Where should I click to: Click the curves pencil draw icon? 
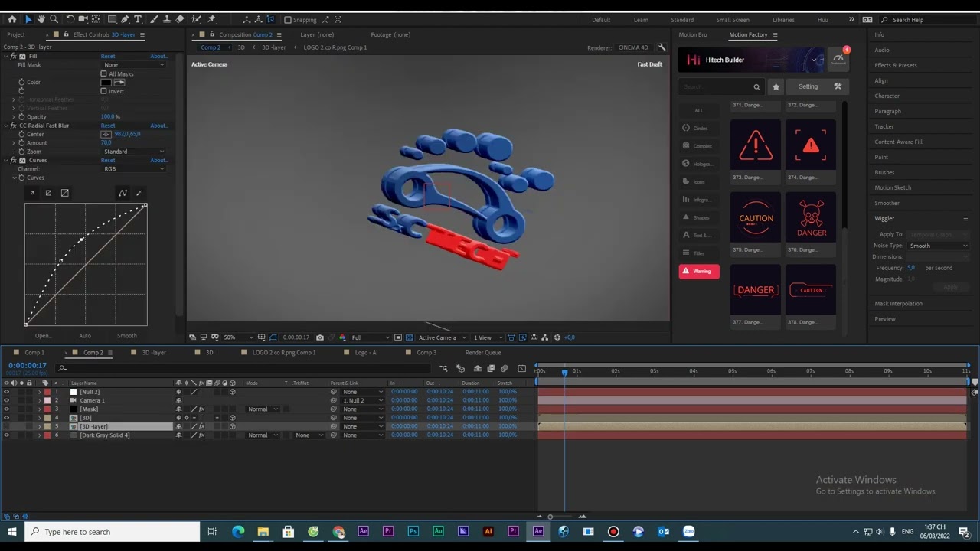[139, 193]
